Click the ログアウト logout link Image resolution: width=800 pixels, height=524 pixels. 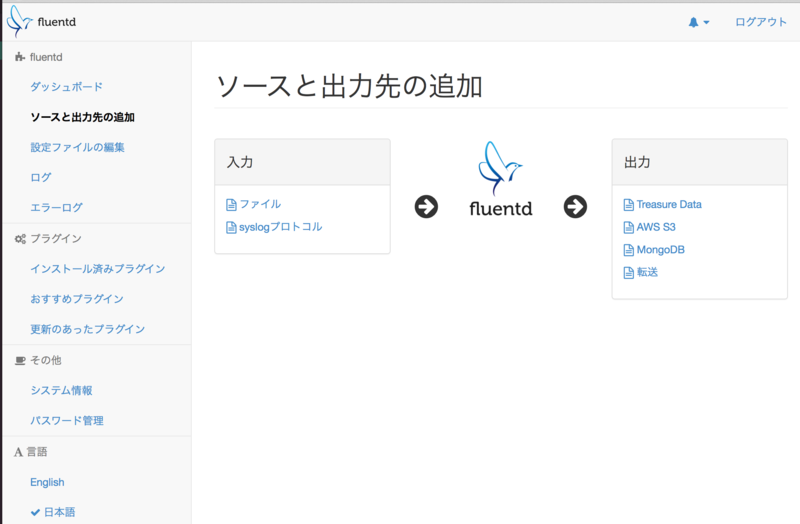pos(761,22)
